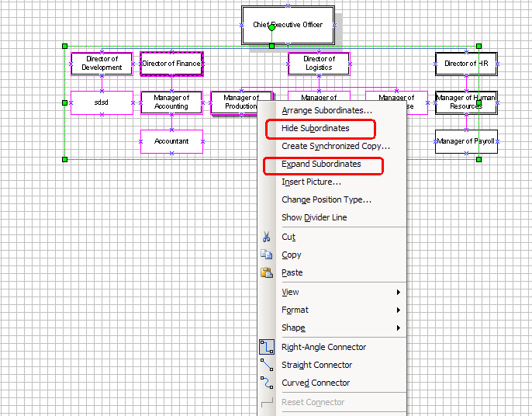
Task: Select the Chief Executive Officer shape
Action: click(x=288, y=25)
